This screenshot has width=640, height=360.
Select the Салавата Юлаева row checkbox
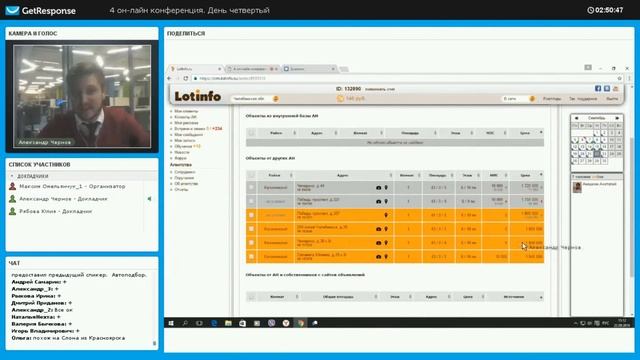coord(251,257)
